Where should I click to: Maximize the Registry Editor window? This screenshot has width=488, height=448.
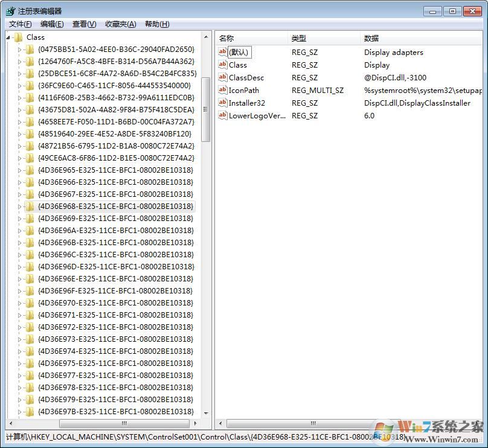tap(452, 11)
